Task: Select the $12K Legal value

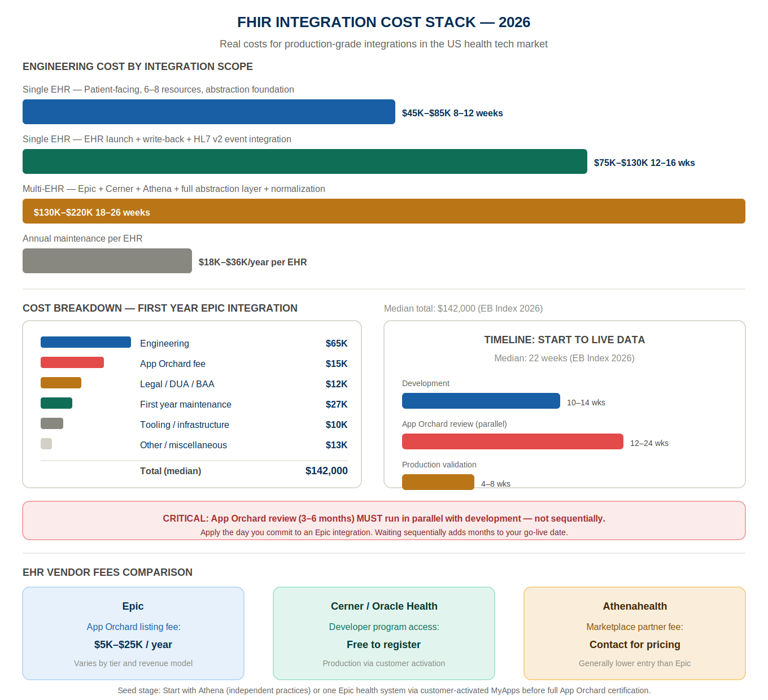Action: [x=337, y=384]
